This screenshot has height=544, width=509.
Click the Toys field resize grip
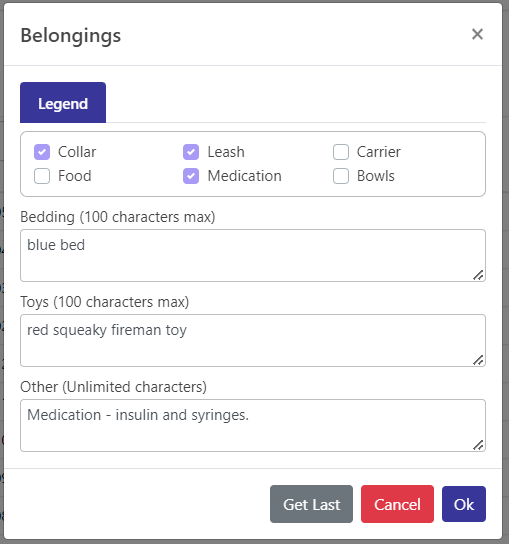[478, 360]
